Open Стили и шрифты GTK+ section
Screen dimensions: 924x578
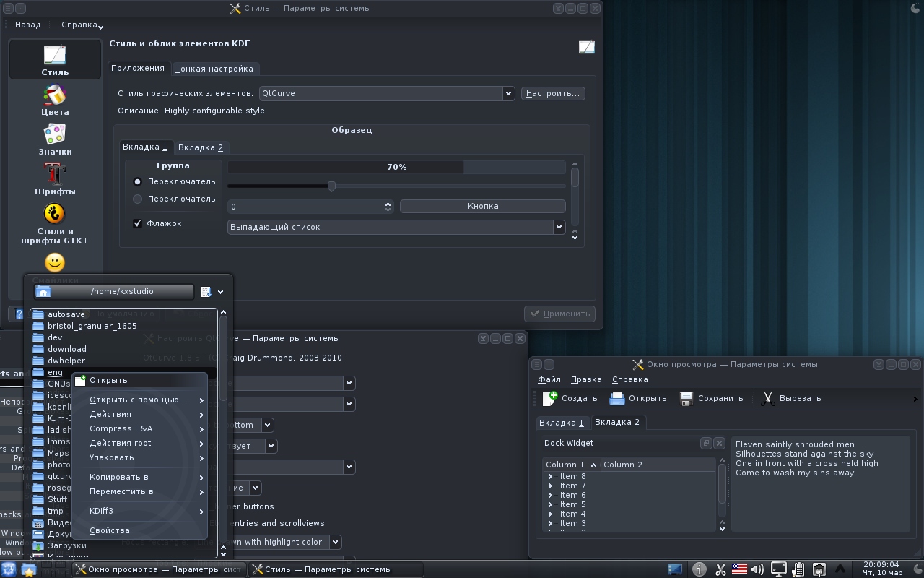click(55, 224)
